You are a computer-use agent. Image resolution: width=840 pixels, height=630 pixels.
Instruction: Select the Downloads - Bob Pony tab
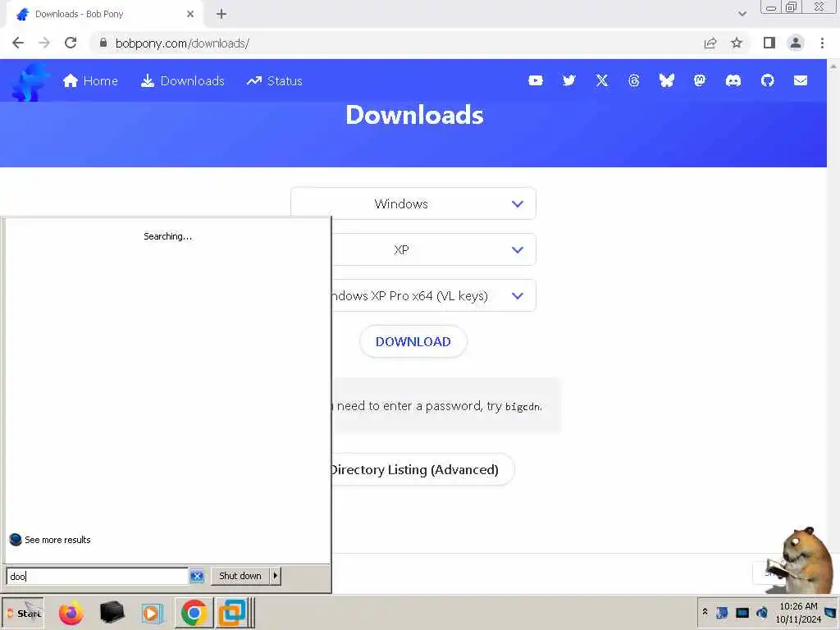pos(105,15)
